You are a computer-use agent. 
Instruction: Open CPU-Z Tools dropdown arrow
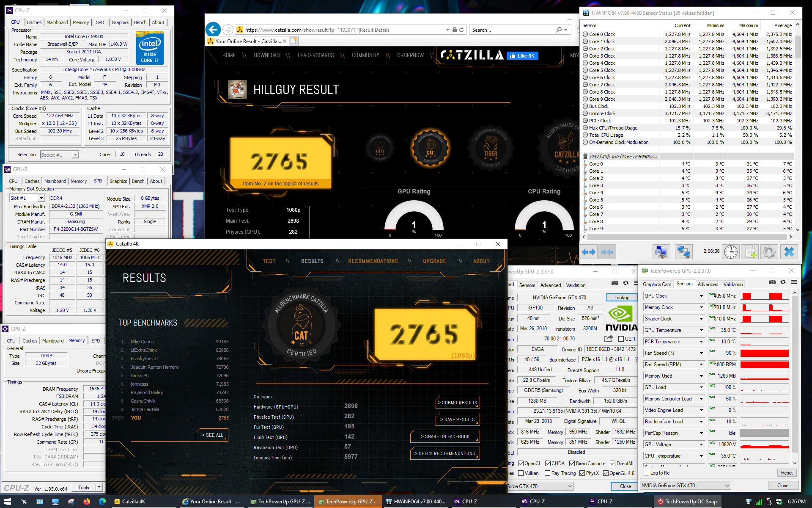tap(99, 488)
